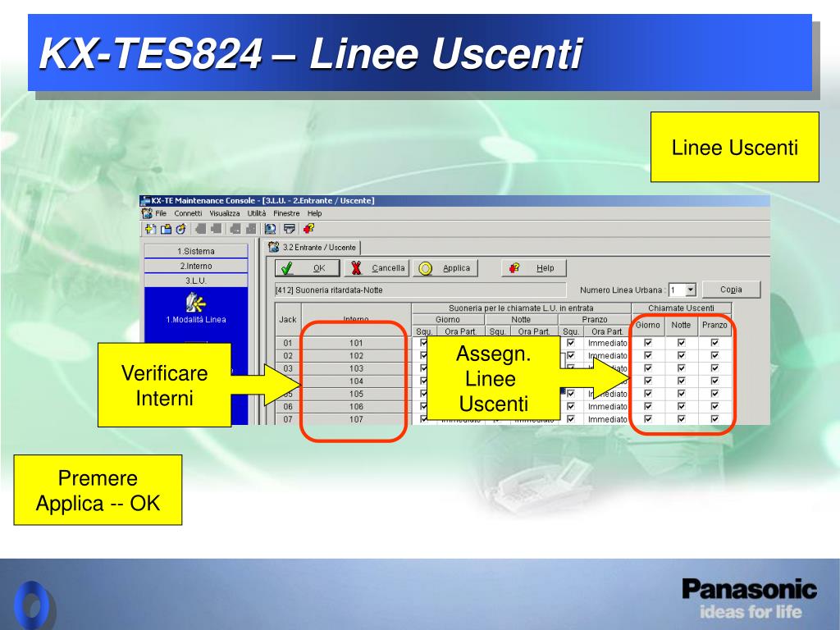This screenshot has width=840, height=630.
Task: Click the second greyed-out transfer icon in the toolbar
Action: pos(216,230)
